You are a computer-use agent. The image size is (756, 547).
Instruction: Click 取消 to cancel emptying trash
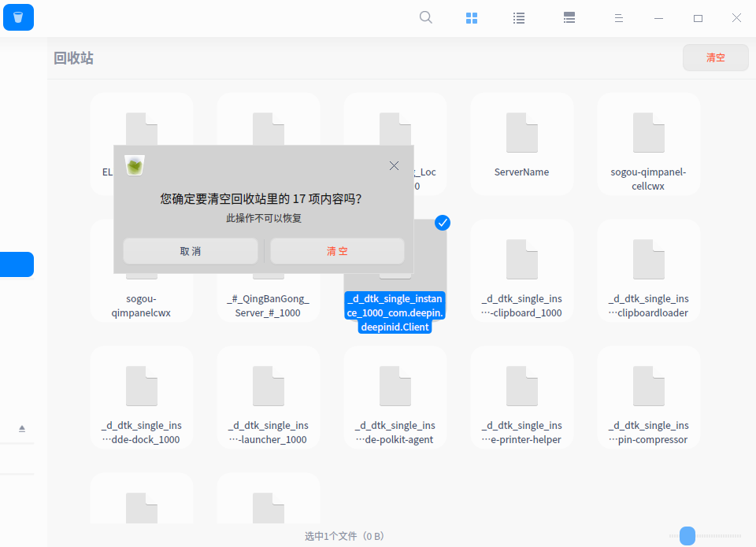coord(191,251)
